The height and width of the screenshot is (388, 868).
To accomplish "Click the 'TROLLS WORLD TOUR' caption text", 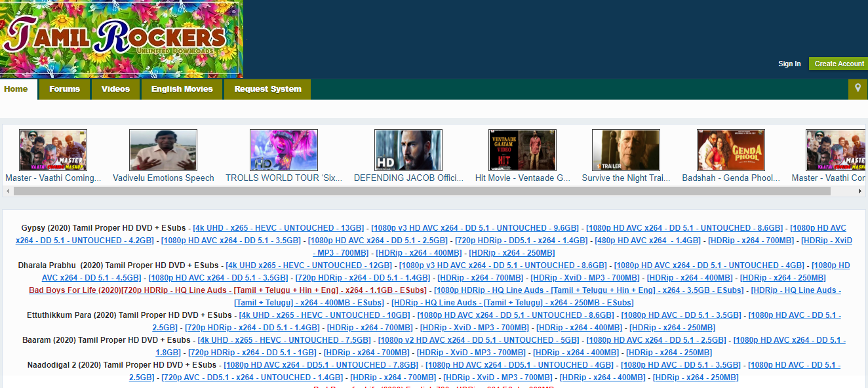I will click(284, 178).
